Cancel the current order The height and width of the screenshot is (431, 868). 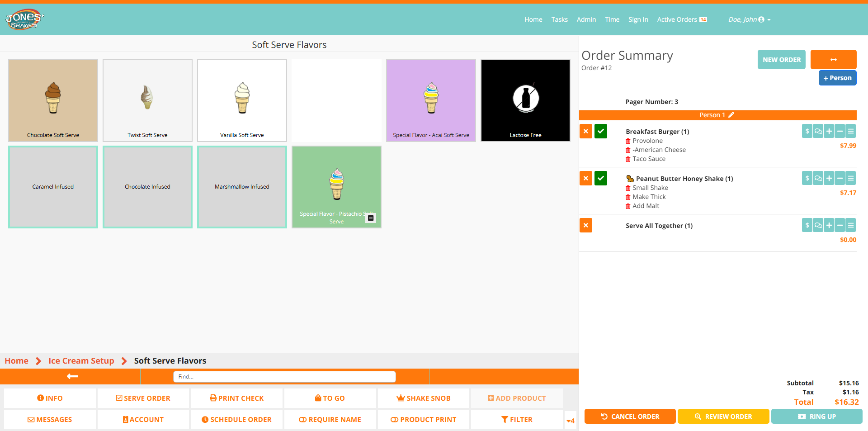[x=630, y=417]
